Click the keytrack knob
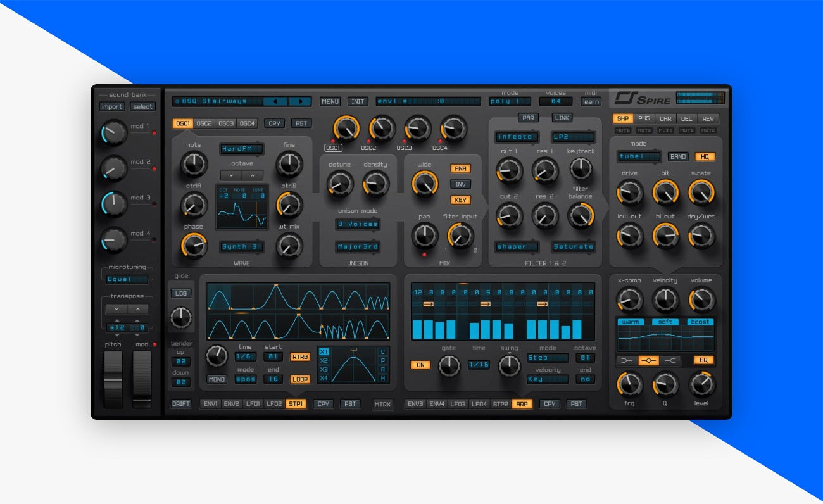Screen dimensions: 823x504 [x=581, y=168]
